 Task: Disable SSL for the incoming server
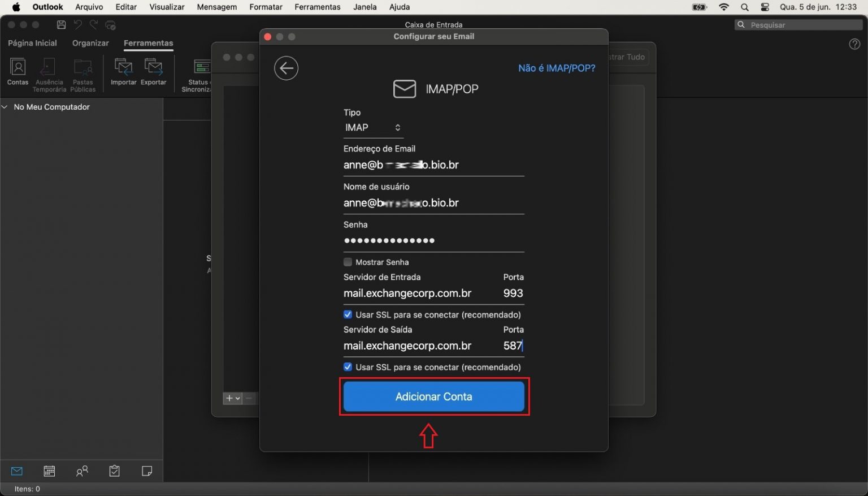click(x=348, y=314)
